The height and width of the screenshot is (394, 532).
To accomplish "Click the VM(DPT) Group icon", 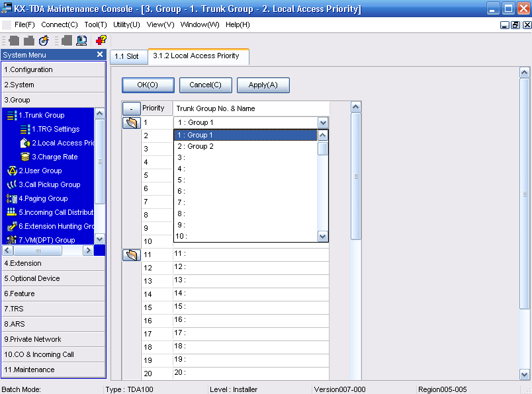I will [12, 240].
